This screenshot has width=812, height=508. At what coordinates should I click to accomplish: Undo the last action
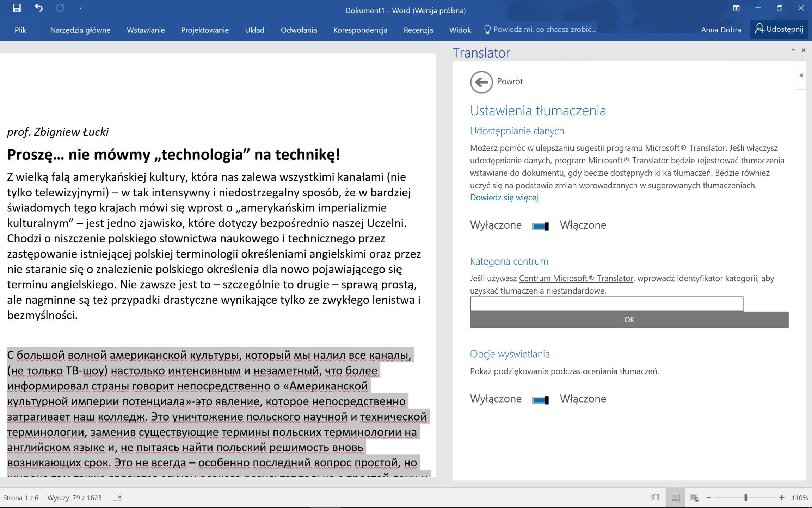38,8
